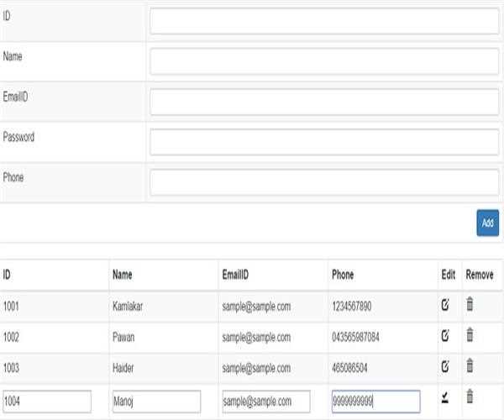Click inline Name field containing Manoj
The image size is (504, 420).
point(156,402)
